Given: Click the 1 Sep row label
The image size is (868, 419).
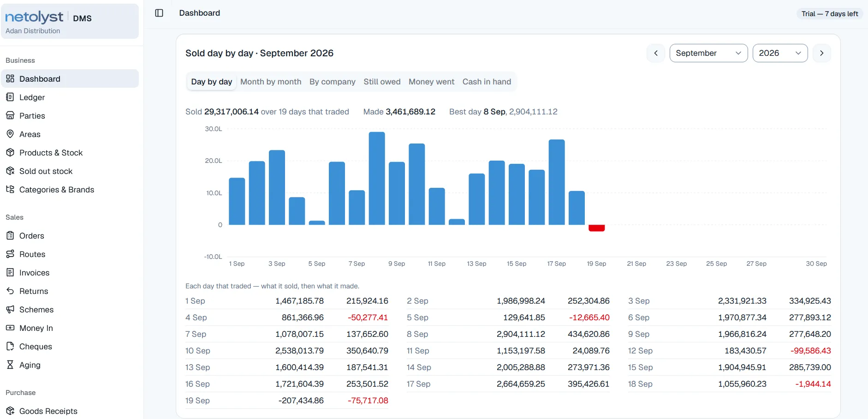Looking at the screenshot, I should (x=195, y=301).
